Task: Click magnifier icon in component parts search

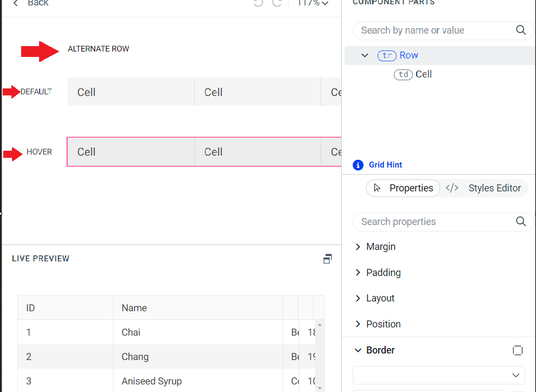Action: [x=521, y=30]
